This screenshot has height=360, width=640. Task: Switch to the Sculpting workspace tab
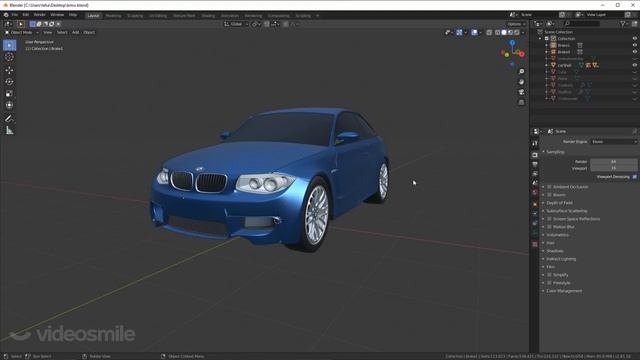click(135, 16)
